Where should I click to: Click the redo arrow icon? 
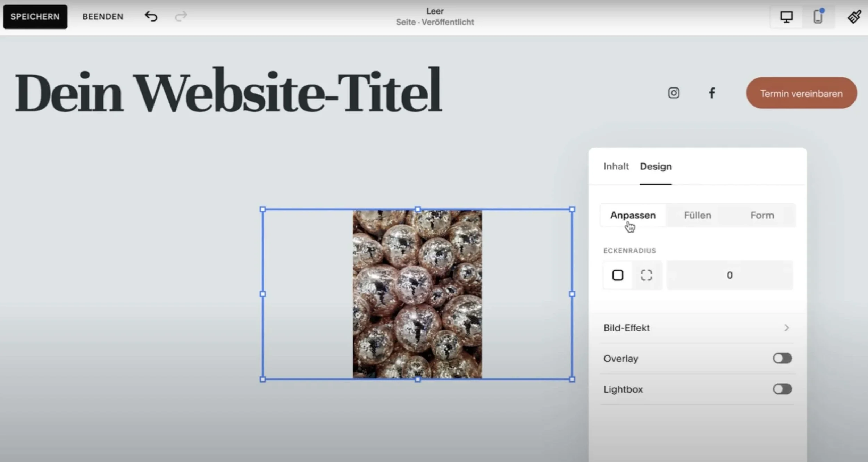pyautogui.click(x=181, y=16)
